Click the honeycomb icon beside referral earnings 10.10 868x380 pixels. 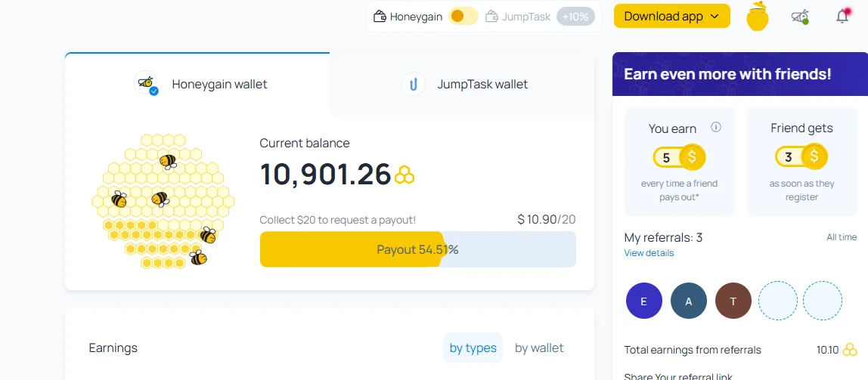pyautogui.click(x=850, y=350)
